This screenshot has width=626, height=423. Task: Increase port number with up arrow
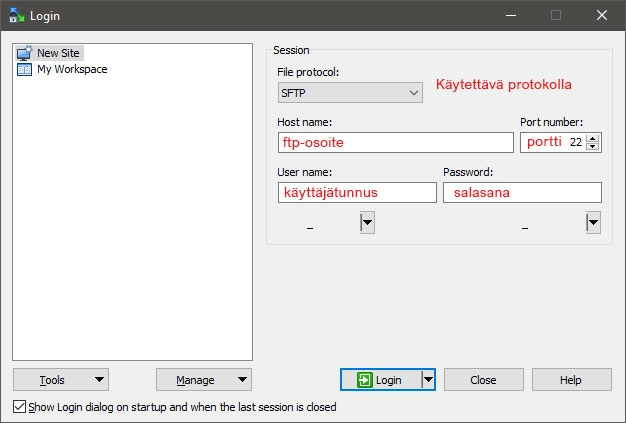click(593, 138)
